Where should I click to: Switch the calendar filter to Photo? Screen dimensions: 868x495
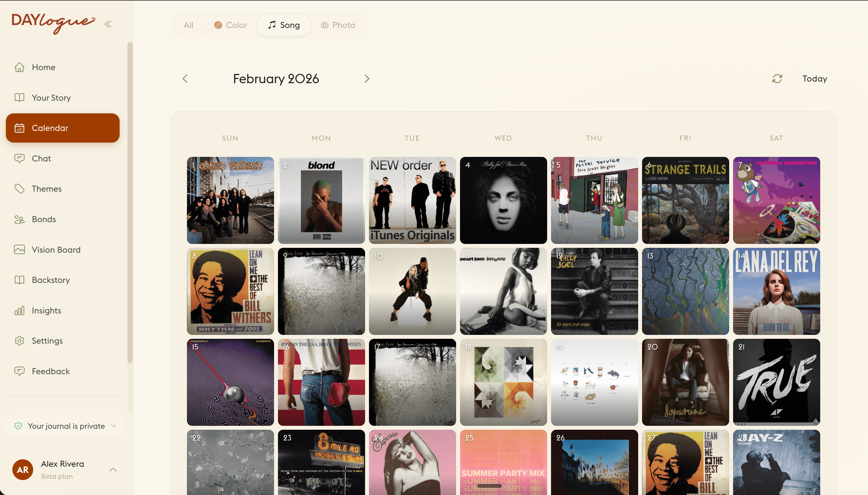[x=337, y=25]
